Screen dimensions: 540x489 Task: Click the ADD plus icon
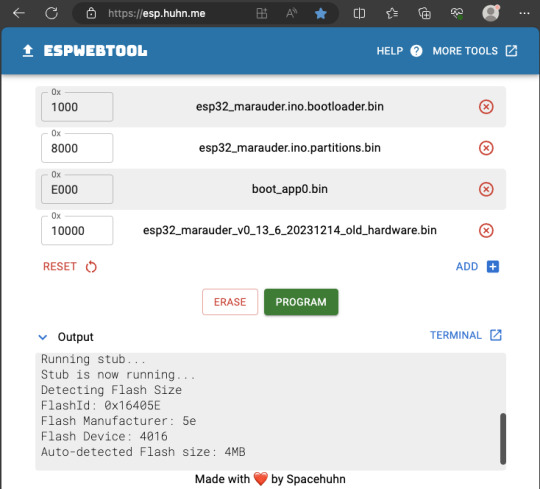493,267
